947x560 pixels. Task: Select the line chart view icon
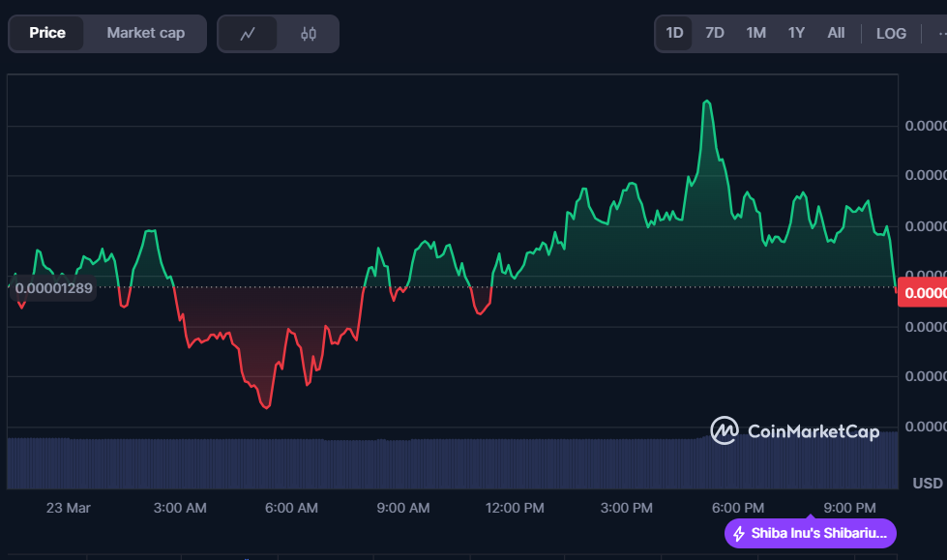(x=248, y=34)
